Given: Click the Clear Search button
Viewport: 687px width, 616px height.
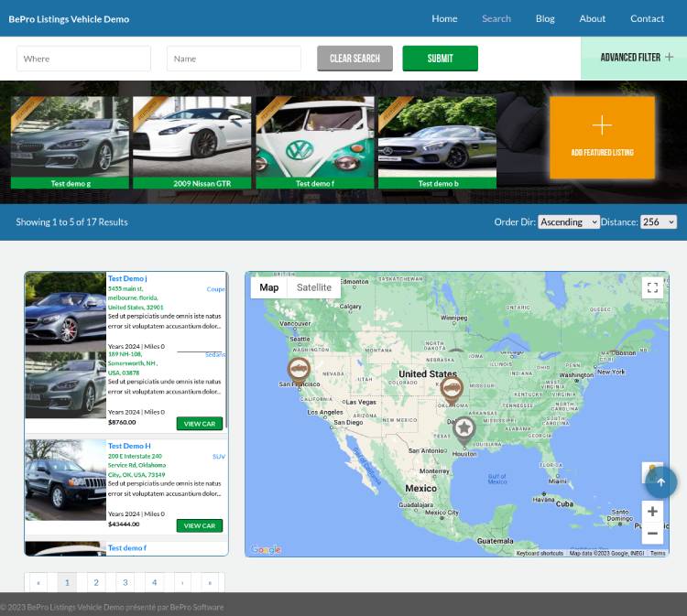Looking at the screenshot, I should (x=354, y=59).
